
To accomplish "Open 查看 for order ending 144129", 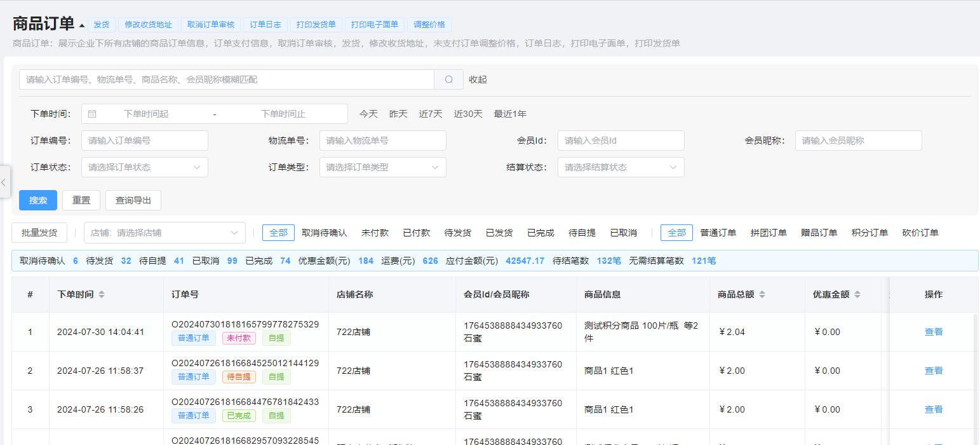I will point(934,371).
